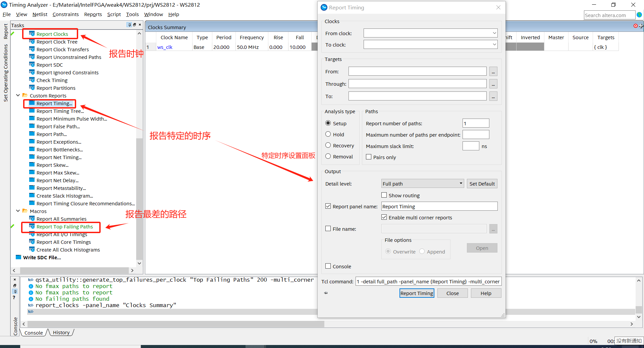Click the Report All Summaries icon
The height and width of the screenshot is (348, 644).
32,219
